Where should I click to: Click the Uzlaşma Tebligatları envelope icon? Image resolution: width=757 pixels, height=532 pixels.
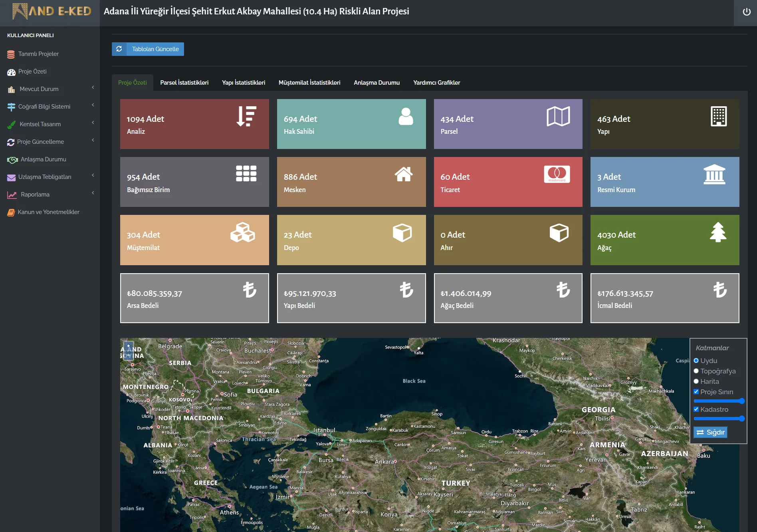[x=11, y=177]
